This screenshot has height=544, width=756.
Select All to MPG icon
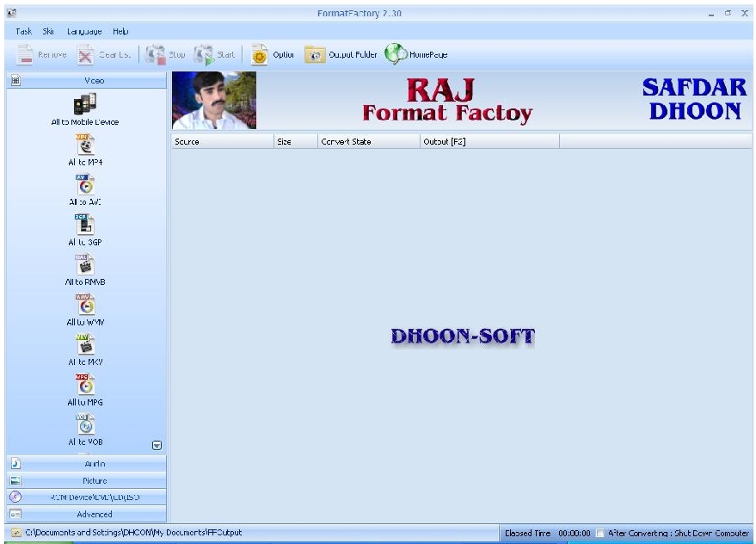85,385
